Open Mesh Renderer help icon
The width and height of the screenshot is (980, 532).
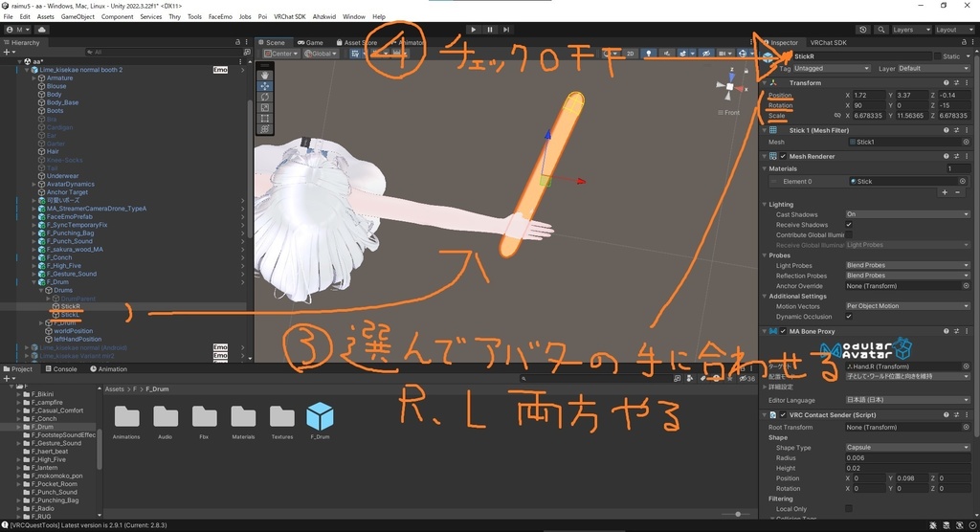pos(946,156)
